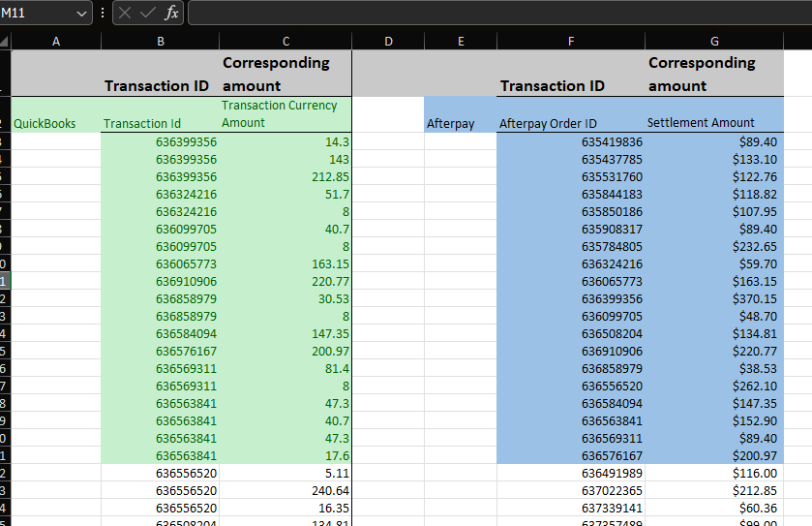Select the column G header
The image size is (812, 526).
[714, 41]
